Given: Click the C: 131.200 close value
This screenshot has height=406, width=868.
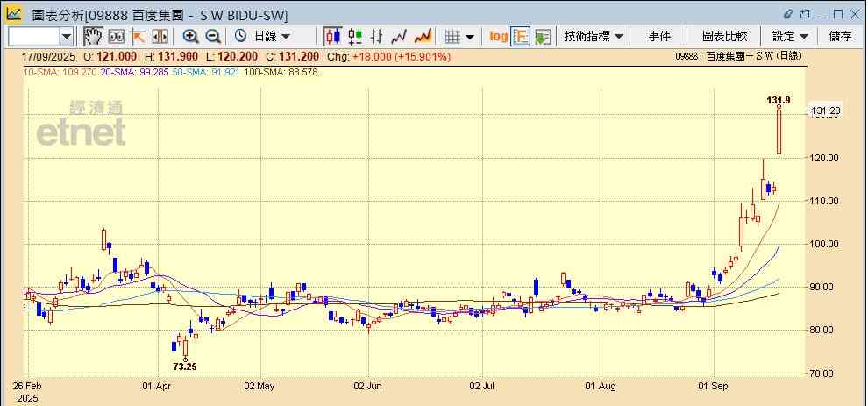Looking at the screenshot, I should [x=292, y=56].
